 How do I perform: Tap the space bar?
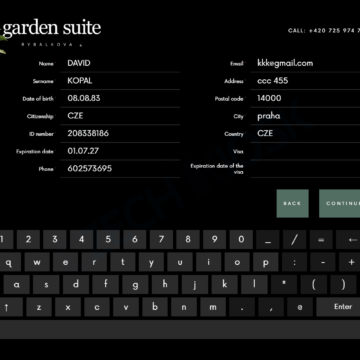[x=180, y=330]
